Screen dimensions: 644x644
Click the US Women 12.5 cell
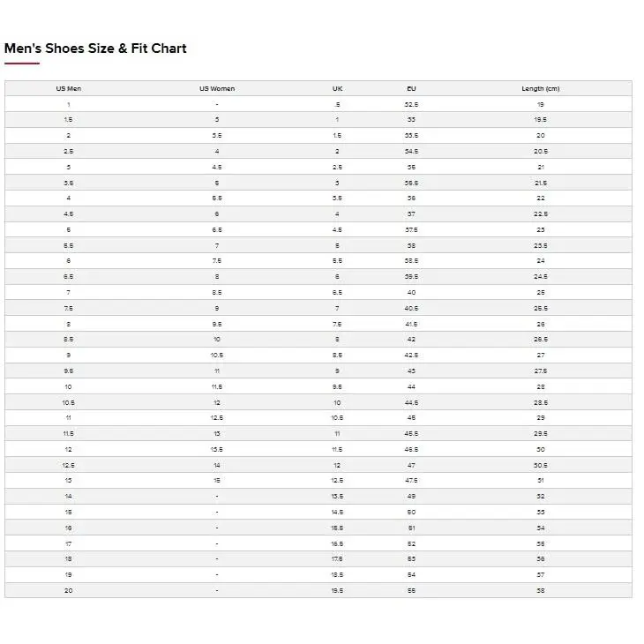click(x=217, y=417)
